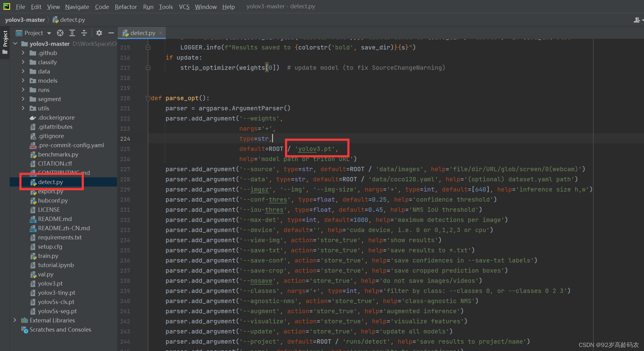Click line number 230 in the gutter

tap(125, 200)
